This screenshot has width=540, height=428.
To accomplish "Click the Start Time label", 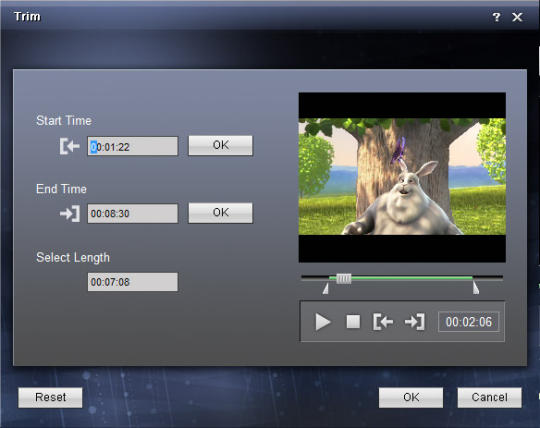I will [64, 121].
